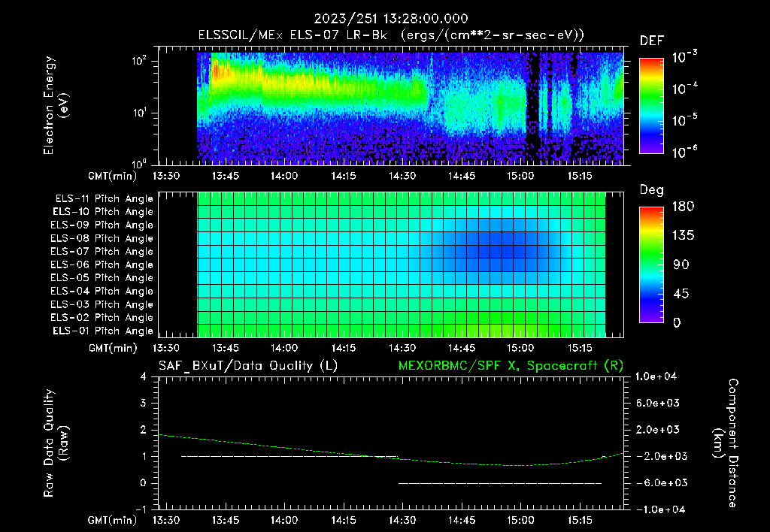Screen dimensions: 770x532
Task: Click the DEF color bar label
Action: [x=652, y=41]
